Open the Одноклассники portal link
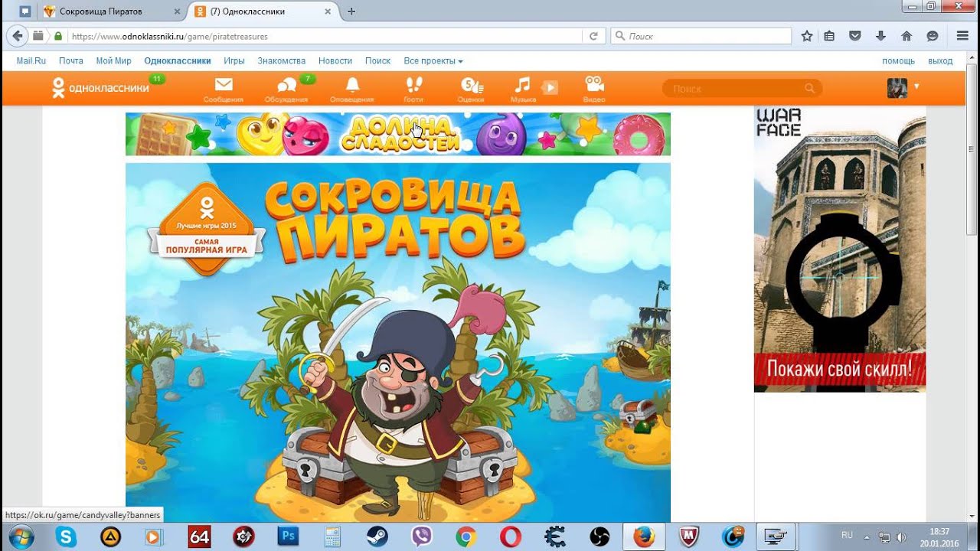The image size is (980, 551). 178,61
